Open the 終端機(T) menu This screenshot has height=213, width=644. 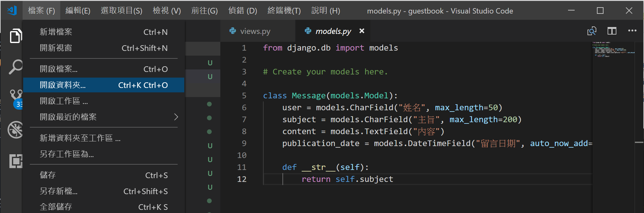pyautogui.click(x=284, y=11)
